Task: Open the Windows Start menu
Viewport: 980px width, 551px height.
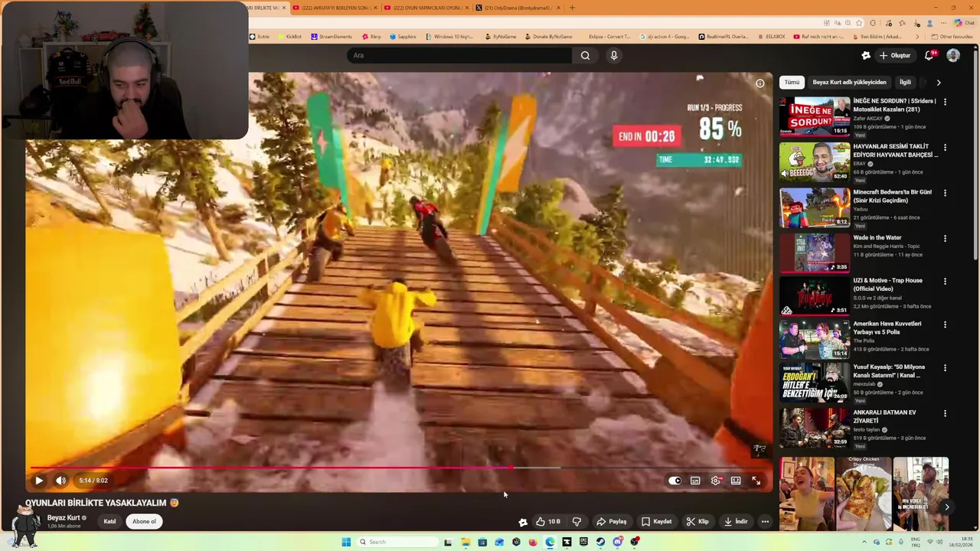Action: [x=346, y=542]
